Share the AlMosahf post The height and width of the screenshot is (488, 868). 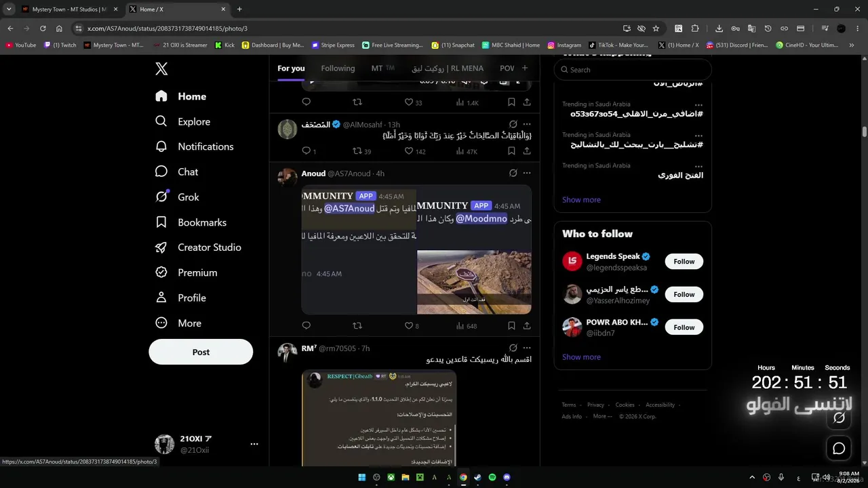coord(527,151)
